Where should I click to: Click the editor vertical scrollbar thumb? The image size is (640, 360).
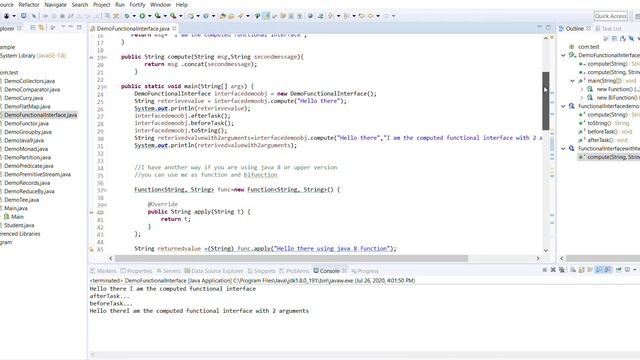point(546,101)
